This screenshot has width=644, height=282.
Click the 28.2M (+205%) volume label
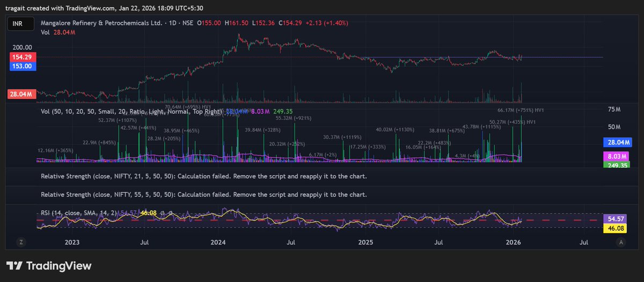pyautogui.click(x=164, y=139)
